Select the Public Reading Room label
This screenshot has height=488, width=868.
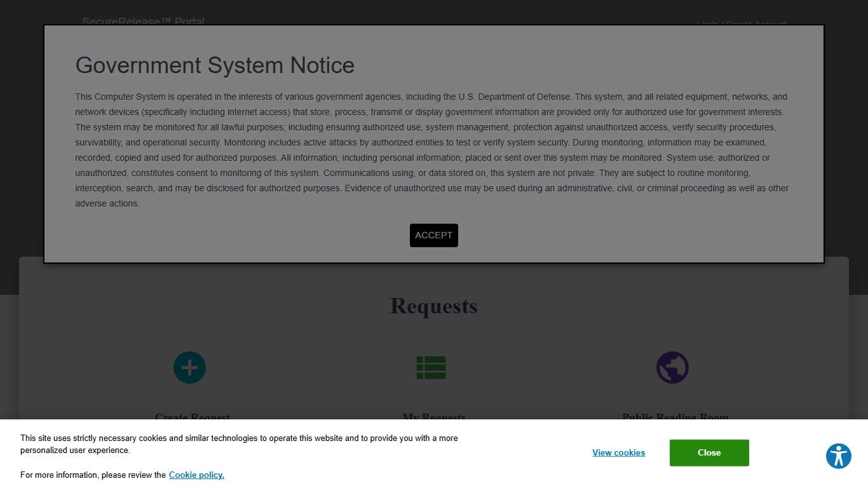[675, 417]
